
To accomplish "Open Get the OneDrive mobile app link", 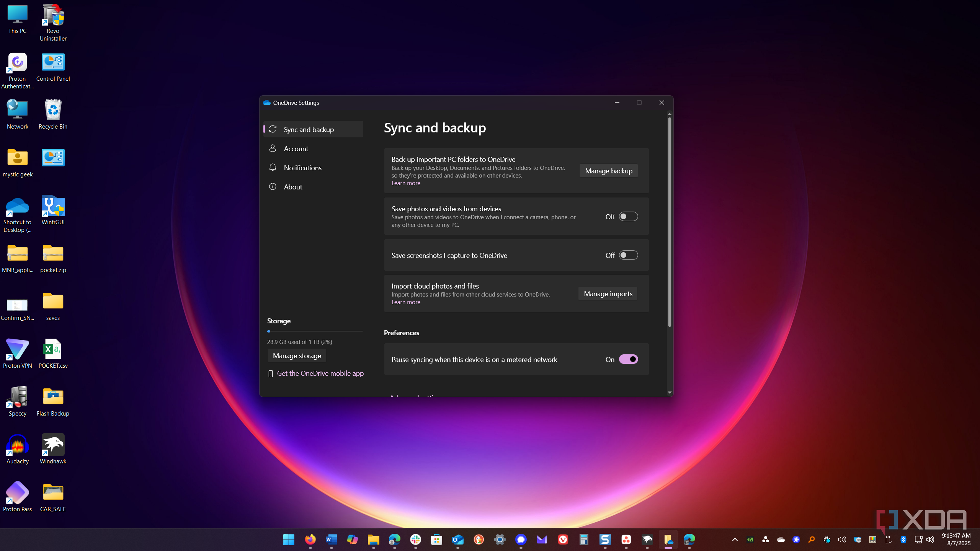I will 320,373.
